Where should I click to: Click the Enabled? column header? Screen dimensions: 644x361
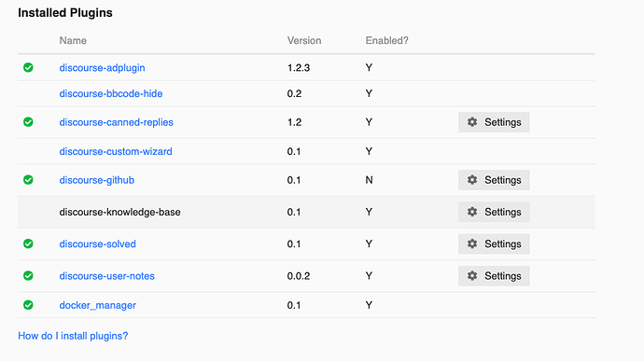[387, 40]
